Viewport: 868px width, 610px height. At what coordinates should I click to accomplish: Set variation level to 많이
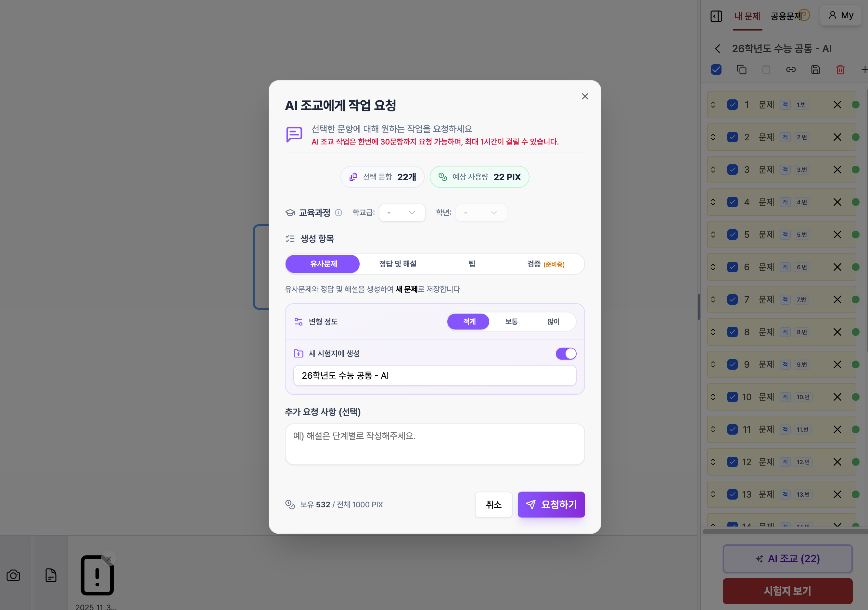[x=554, y=322]
